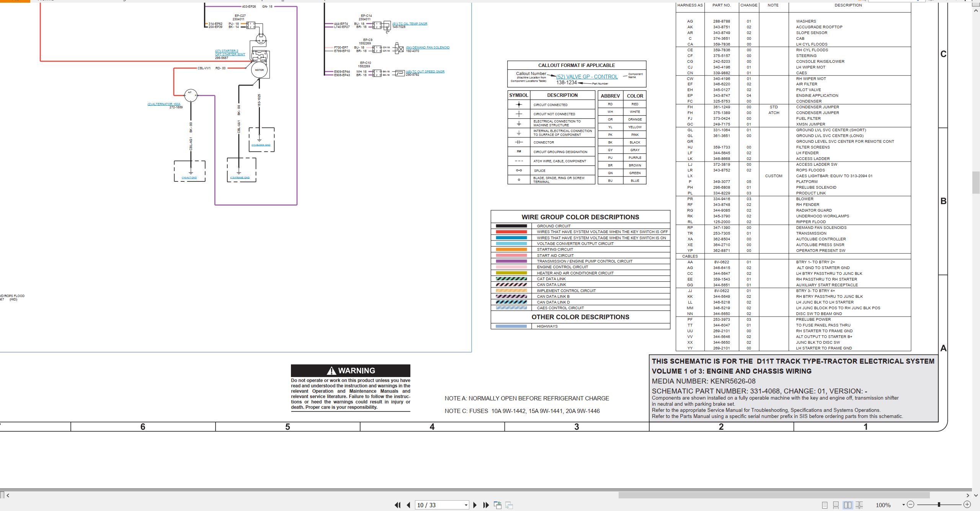Screen dimensions: 980x511
Task: Click the greyed-out next view icon
Action: [509, 505]
